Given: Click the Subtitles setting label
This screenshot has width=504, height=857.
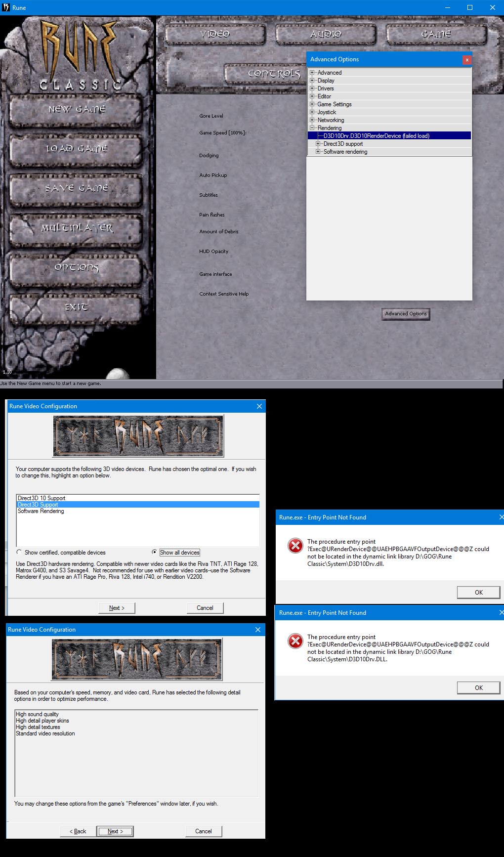Looking at the screenshot, I should tap(209, 195).
